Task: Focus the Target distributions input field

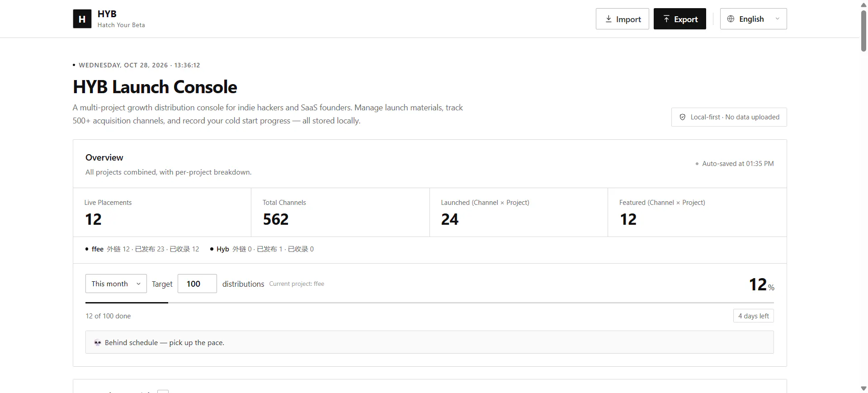Action: [197, 284]
